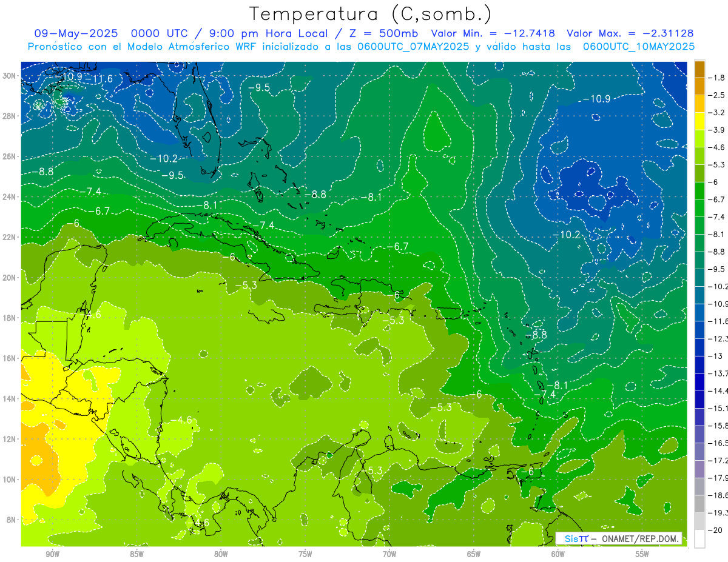This screenshot has width=728, height=562.
Task: Select the date text '09-May-2025'
Action: coord(77,33)
